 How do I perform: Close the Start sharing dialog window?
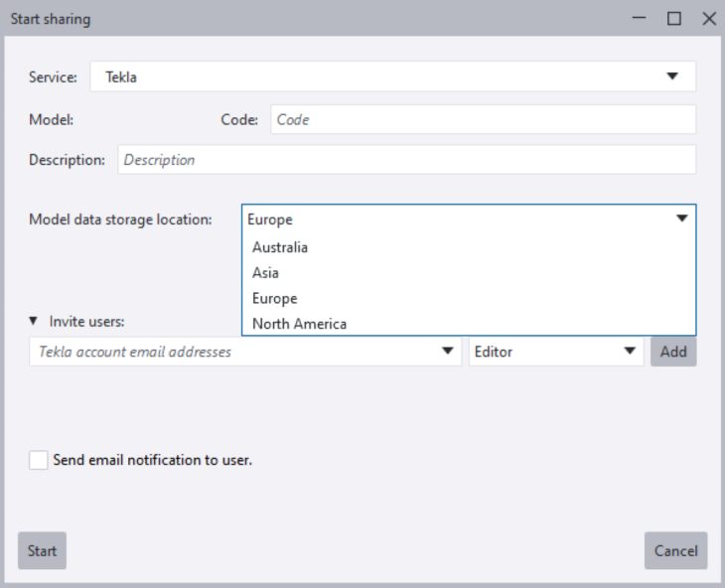[x=709, y=19]
